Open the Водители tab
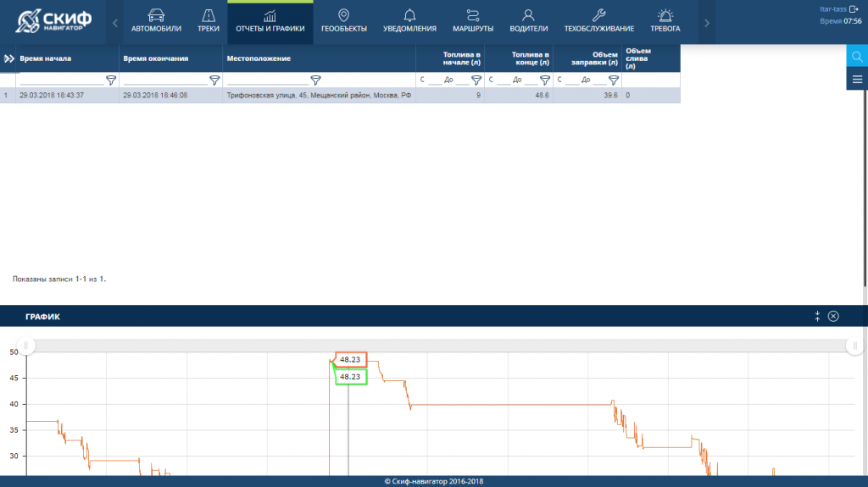 [529, 22]
